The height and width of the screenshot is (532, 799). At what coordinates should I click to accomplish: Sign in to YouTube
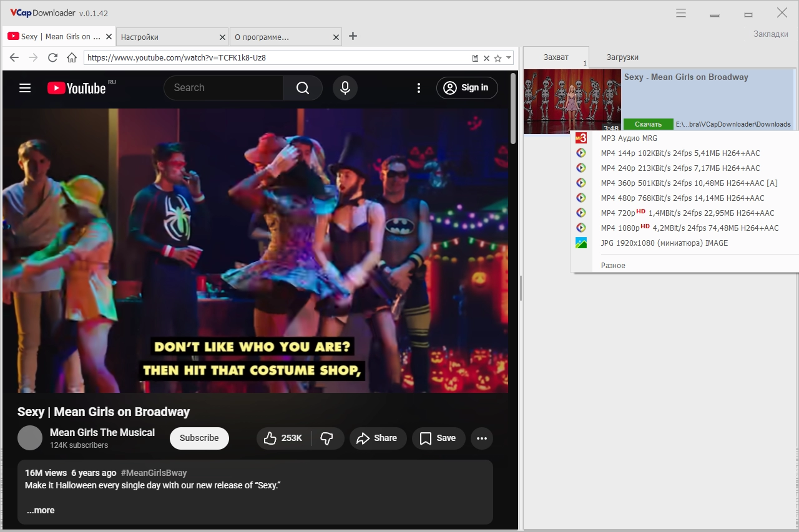click(x=467, y=88)
